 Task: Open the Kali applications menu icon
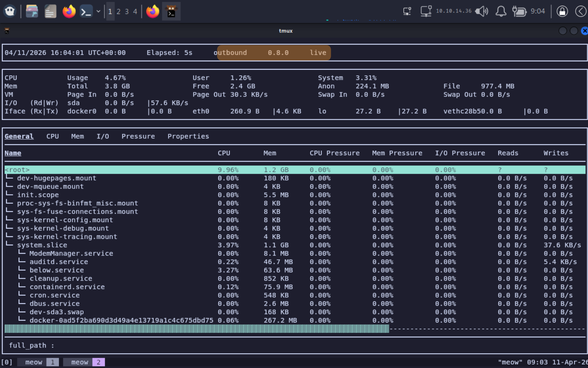point(10,11)
